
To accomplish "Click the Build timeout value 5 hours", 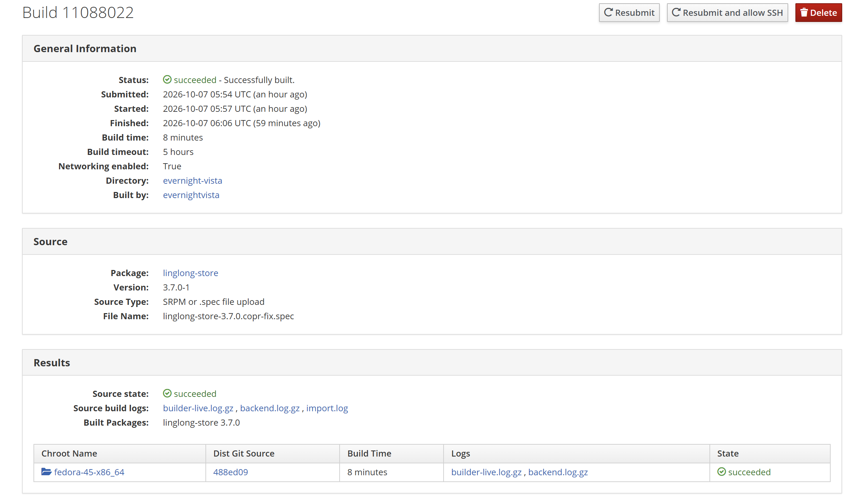I will (178, 152).
